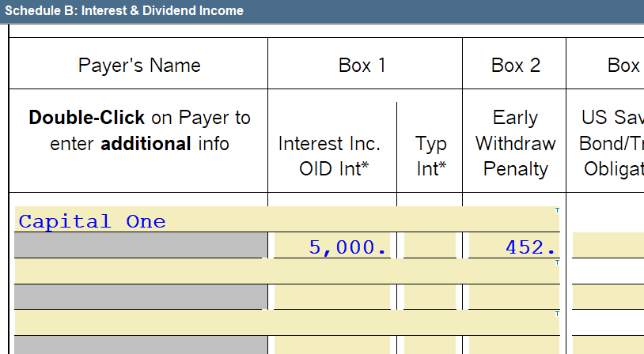Viewport: 644px width, 354px height.
Task: Click the Typ Int field for Capital One
Action: point(430,247)
